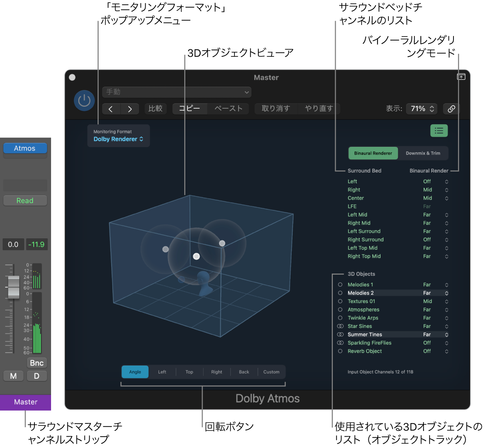Click the Atmospheres object circle icon

pos(340,310)
